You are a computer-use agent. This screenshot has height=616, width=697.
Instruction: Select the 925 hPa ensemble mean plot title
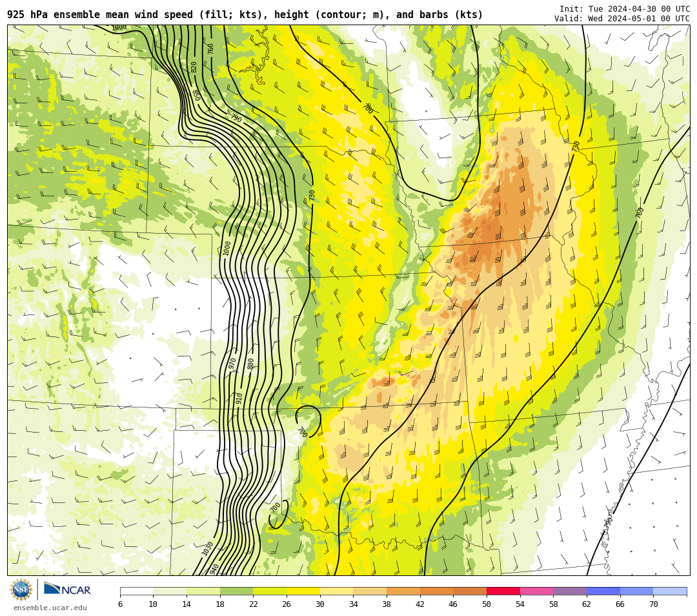tap(245, 15)
